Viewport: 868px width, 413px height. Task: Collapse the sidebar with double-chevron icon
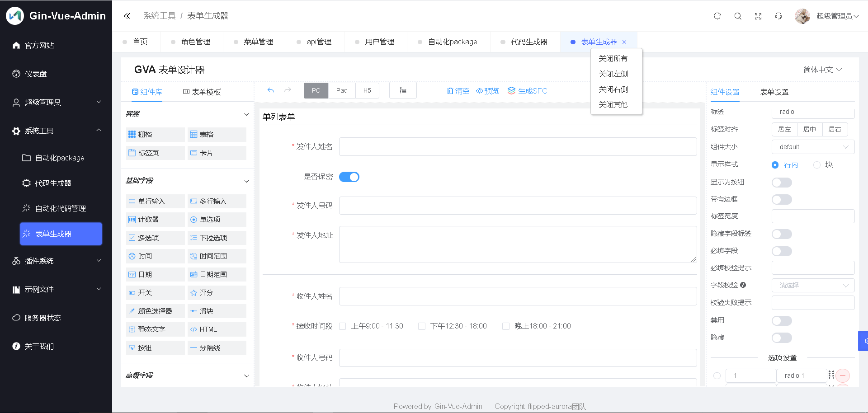coord(127,16)
